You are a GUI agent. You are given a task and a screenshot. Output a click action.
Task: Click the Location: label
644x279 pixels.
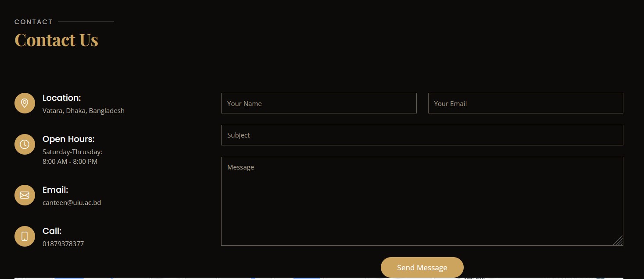[61, 98]
